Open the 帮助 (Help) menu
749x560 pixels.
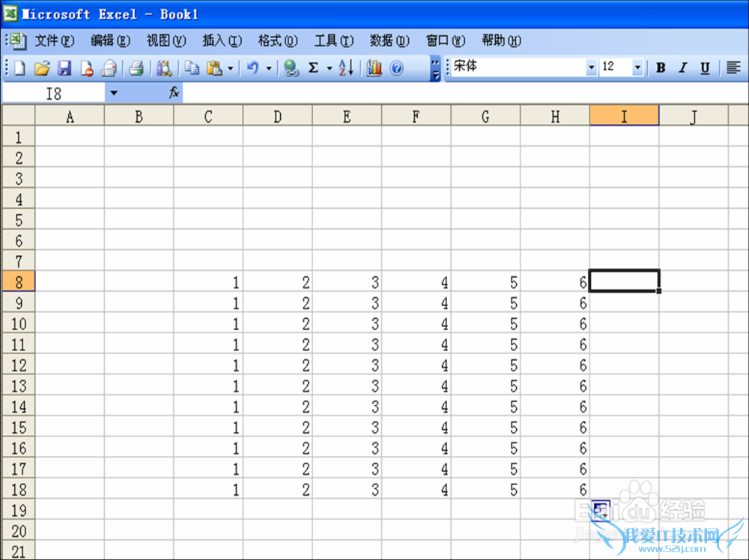pos(502,41)
